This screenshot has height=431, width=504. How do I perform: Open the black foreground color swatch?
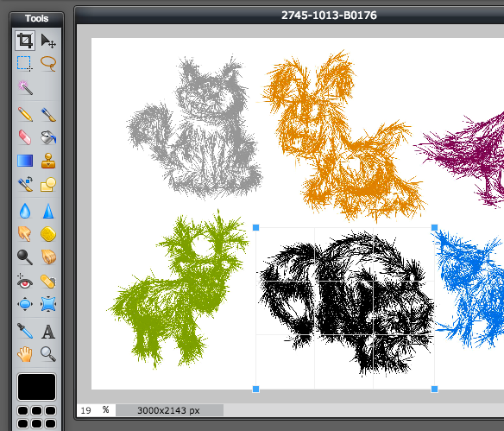tap(36, 387)
